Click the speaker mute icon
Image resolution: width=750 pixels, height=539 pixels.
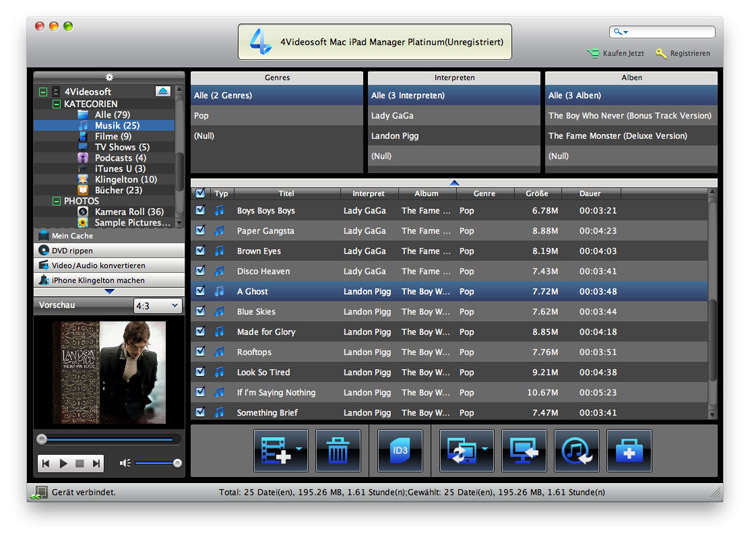pyautogui.click(x=125, y=463)
